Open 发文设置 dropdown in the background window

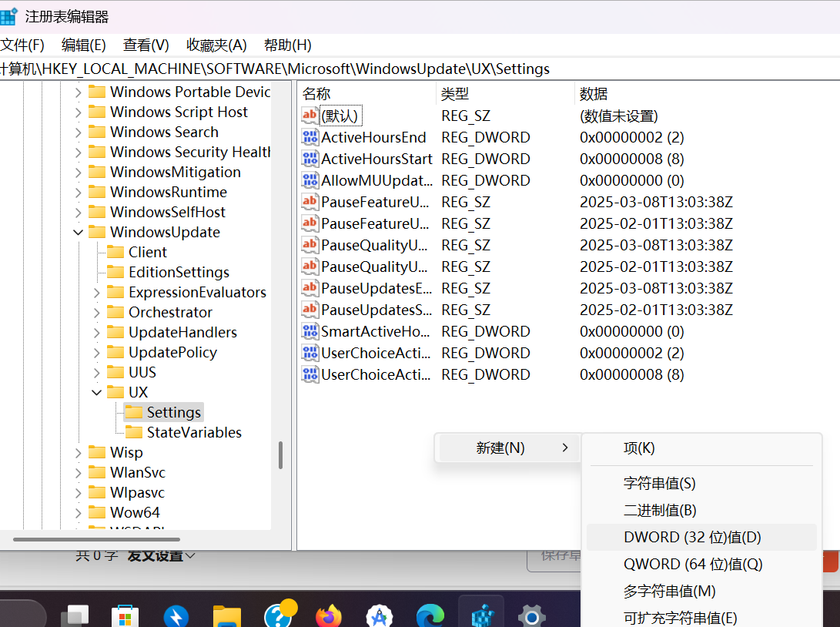(161, 556)
